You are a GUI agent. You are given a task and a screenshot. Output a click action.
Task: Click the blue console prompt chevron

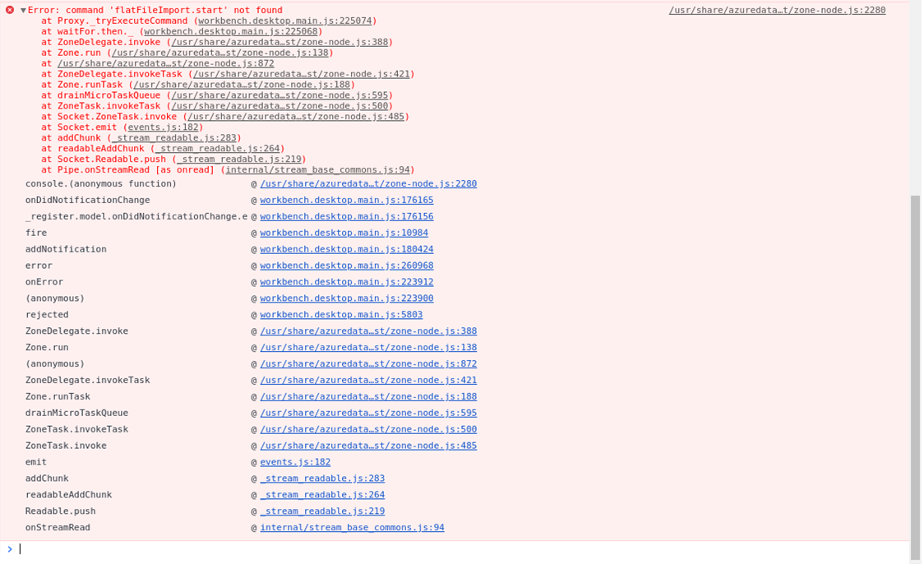(9, 549)
